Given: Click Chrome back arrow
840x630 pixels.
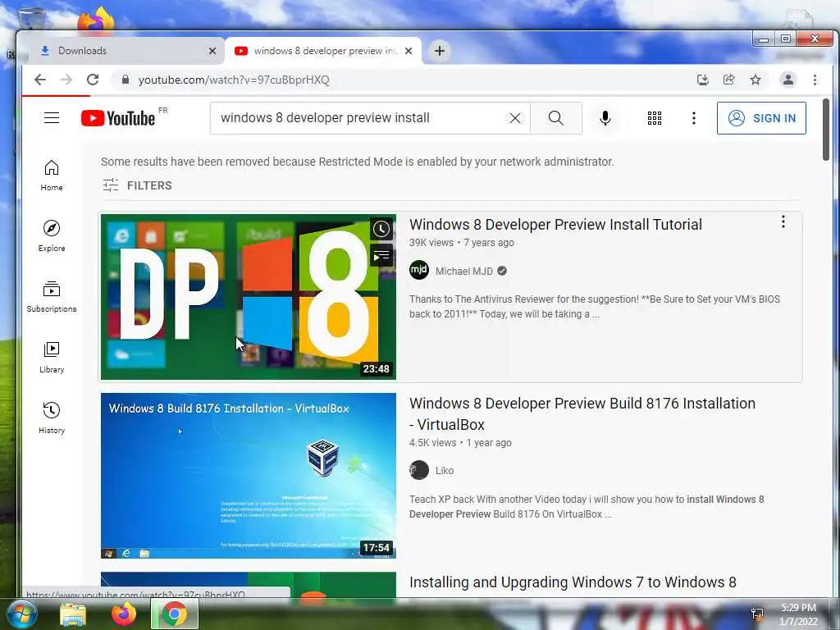Looking at the screenshot, I should point(40,80).
